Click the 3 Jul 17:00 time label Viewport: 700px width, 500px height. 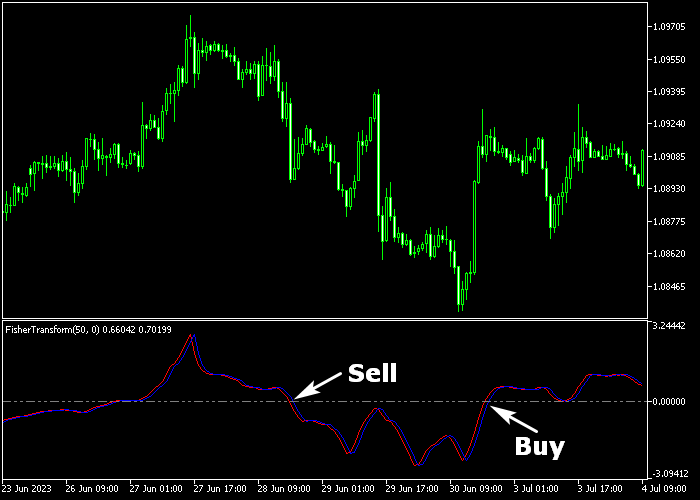[x=600, y=488]
